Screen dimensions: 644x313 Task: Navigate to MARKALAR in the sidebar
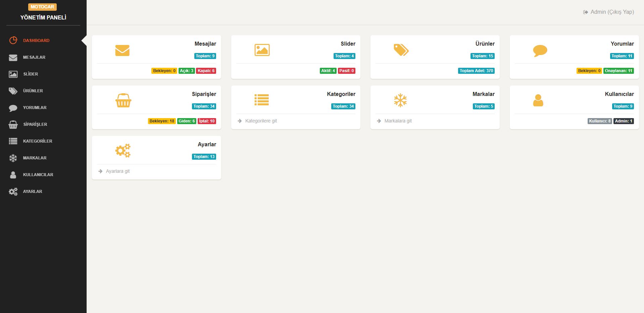(x=35, y=158)
